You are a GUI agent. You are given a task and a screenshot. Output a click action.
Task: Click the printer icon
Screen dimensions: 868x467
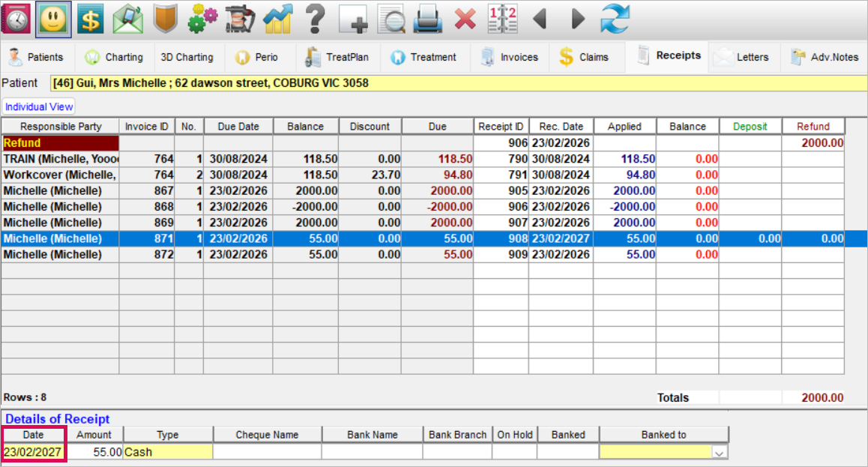pos(428,19)
